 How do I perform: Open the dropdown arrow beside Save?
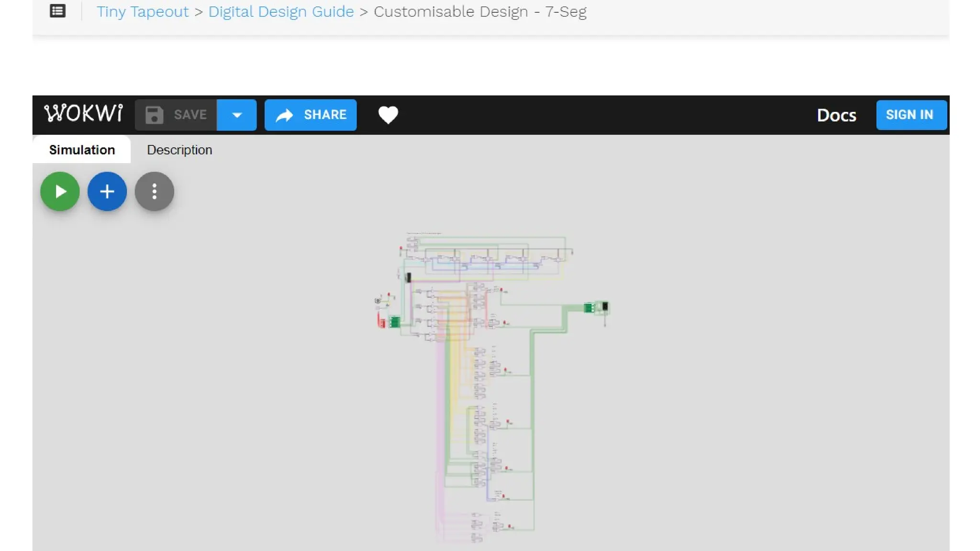coord(236,115)
